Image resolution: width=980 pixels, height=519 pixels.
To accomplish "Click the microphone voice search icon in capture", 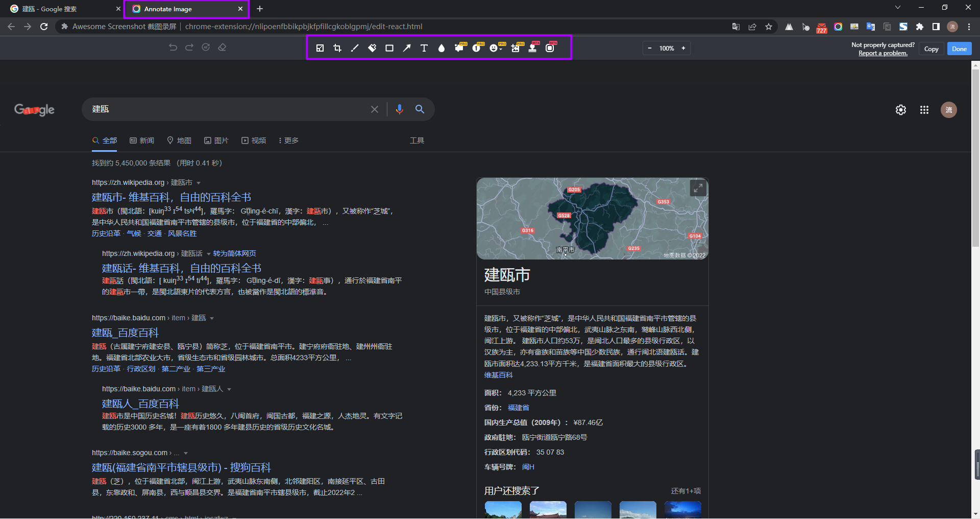I will point(400,109).
